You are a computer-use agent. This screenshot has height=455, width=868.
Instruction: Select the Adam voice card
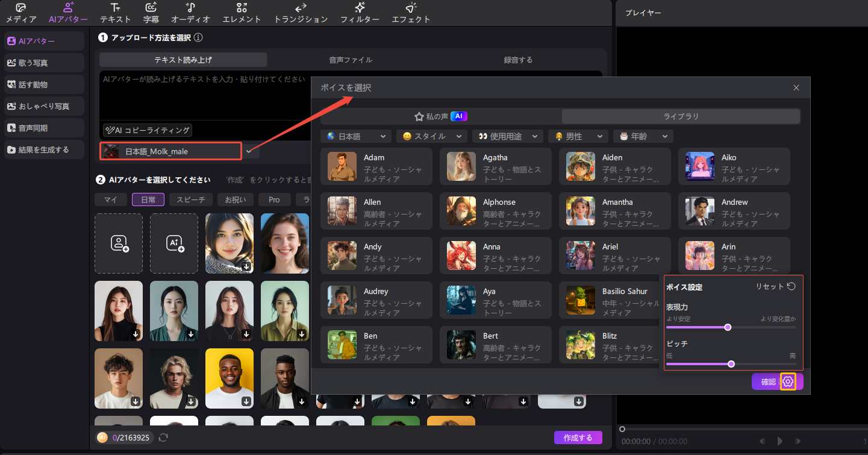[x=376, y=166]
